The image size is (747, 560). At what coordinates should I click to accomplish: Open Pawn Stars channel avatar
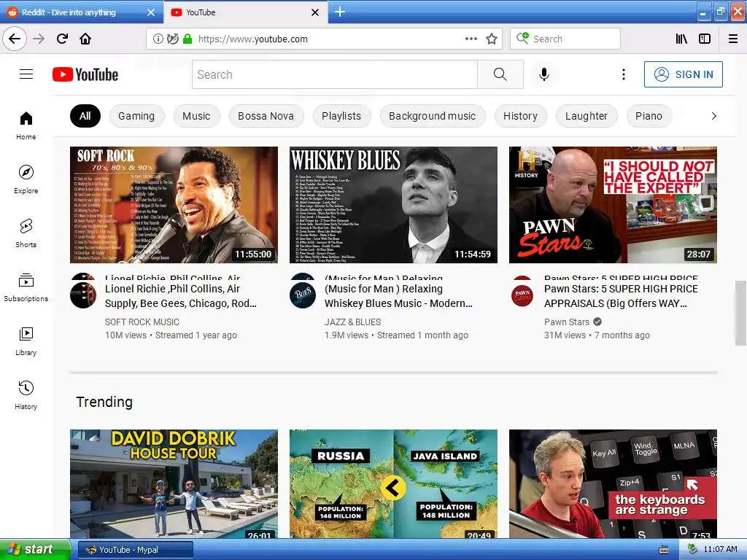522,295
